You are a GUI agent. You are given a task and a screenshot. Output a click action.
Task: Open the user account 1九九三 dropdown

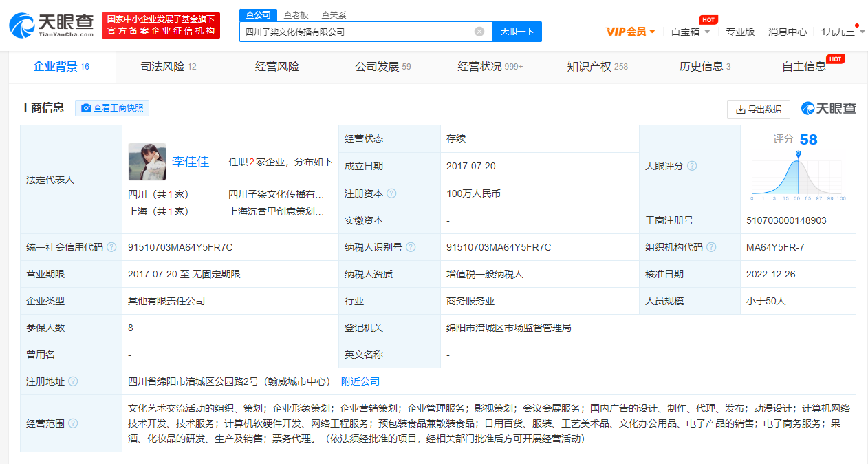(x=843, y=32)
